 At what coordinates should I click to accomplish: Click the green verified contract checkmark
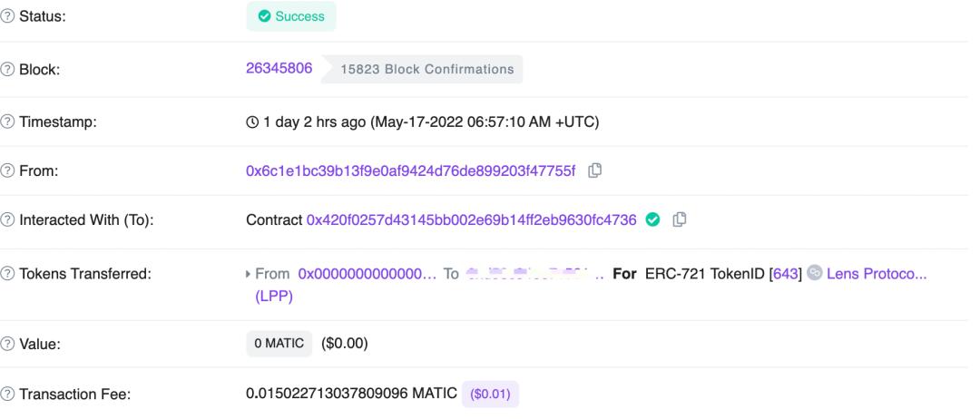652,219
